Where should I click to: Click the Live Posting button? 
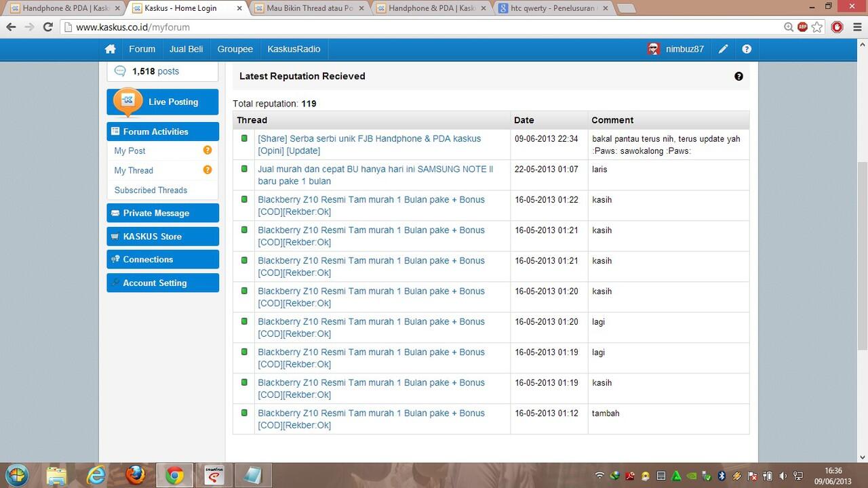pos(163,102)
